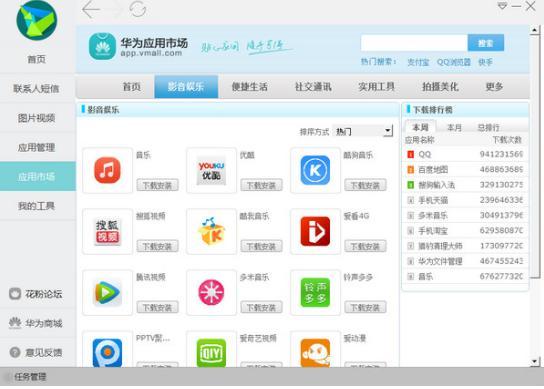Image resolution: width=544 pixels, height=389 pixels.
Task: Select the 便捷生活 category tab
Action: [249, 87]
